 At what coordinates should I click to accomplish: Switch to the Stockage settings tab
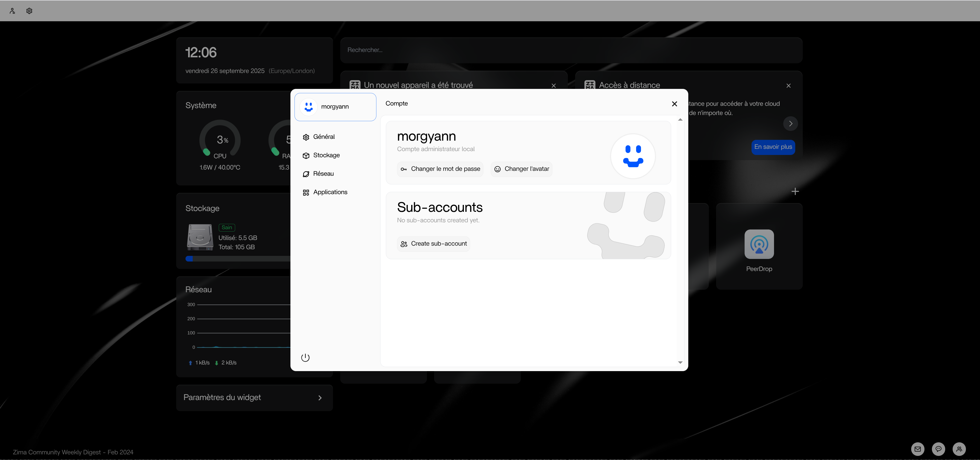pos(326,155)
